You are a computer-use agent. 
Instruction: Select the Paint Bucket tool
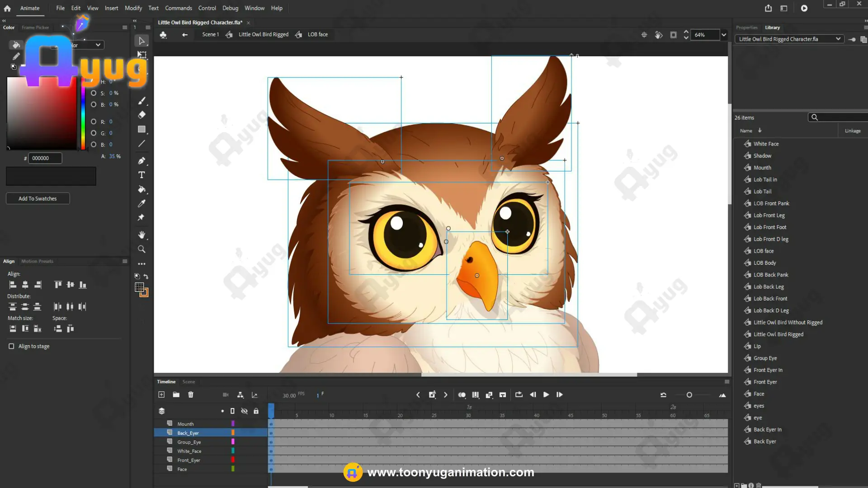pos(142,189)
